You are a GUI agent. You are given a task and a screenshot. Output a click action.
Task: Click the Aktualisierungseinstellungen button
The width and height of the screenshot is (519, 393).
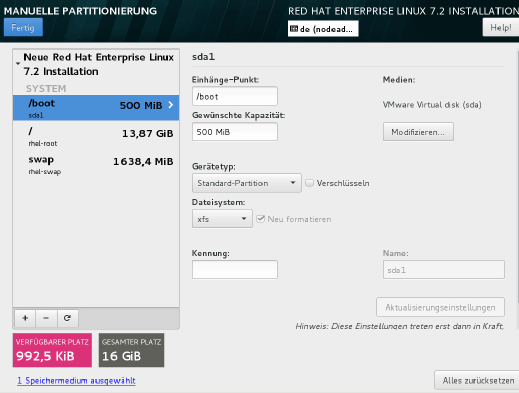440,307
